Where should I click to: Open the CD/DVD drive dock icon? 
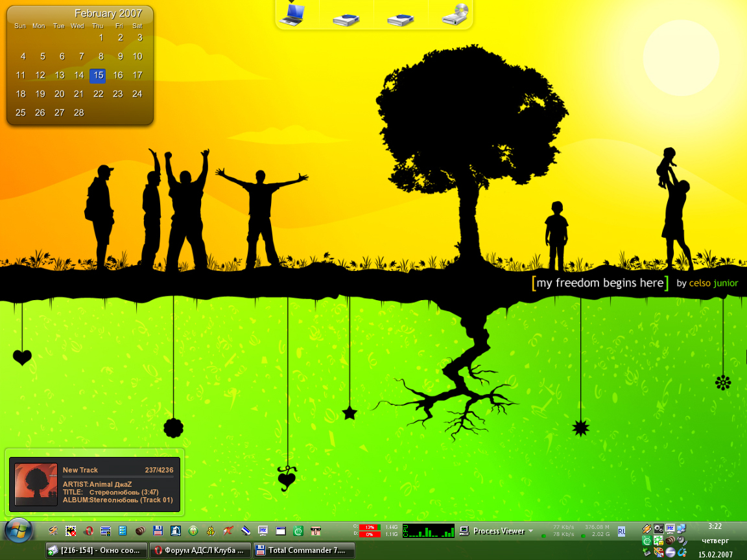(455, 14)
